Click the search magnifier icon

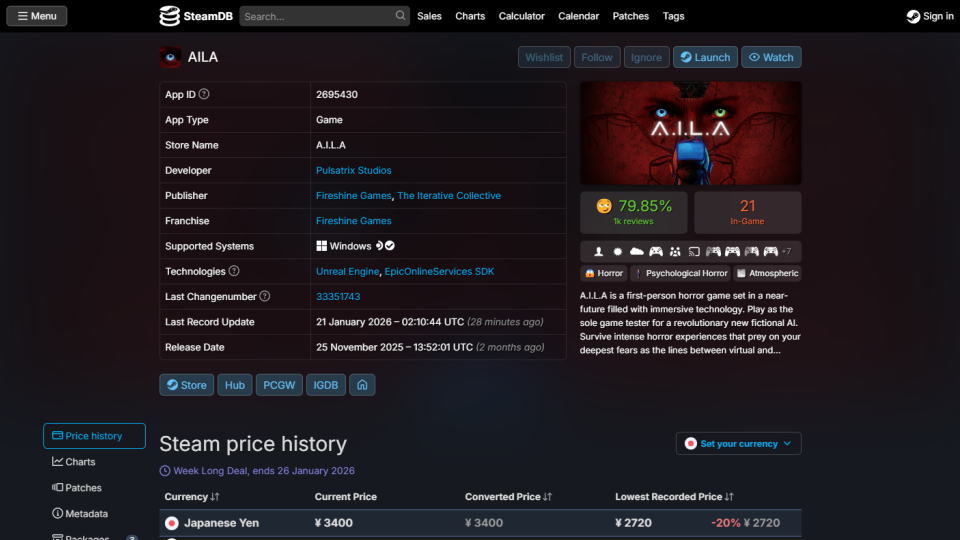[400, 16]
